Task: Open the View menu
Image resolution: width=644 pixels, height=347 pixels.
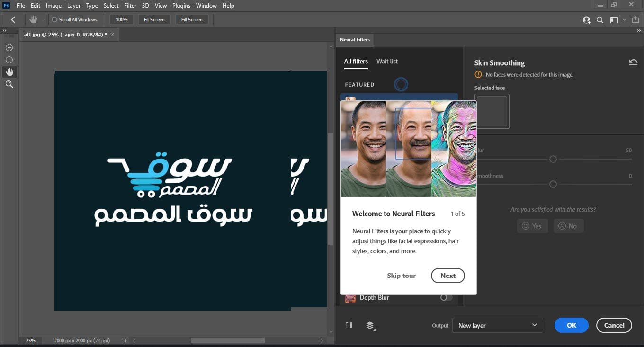Action: [x=161, y=6]
